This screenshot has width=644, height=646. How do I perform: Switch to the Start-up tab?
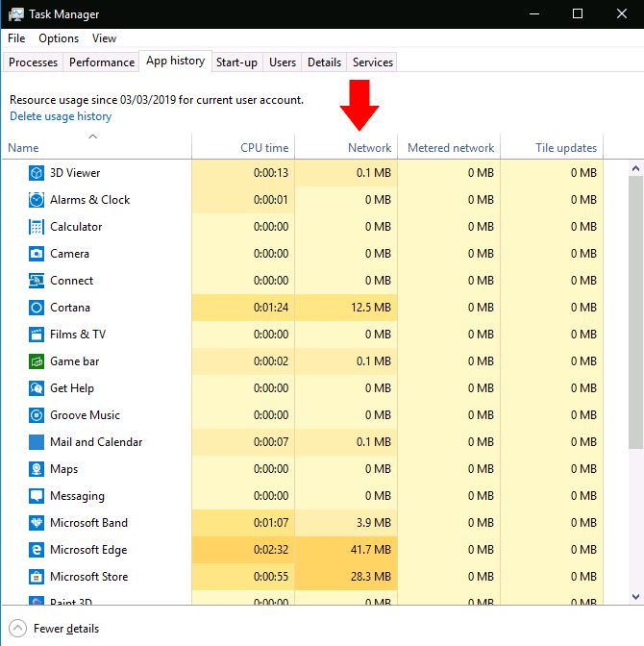click(236, 62)
